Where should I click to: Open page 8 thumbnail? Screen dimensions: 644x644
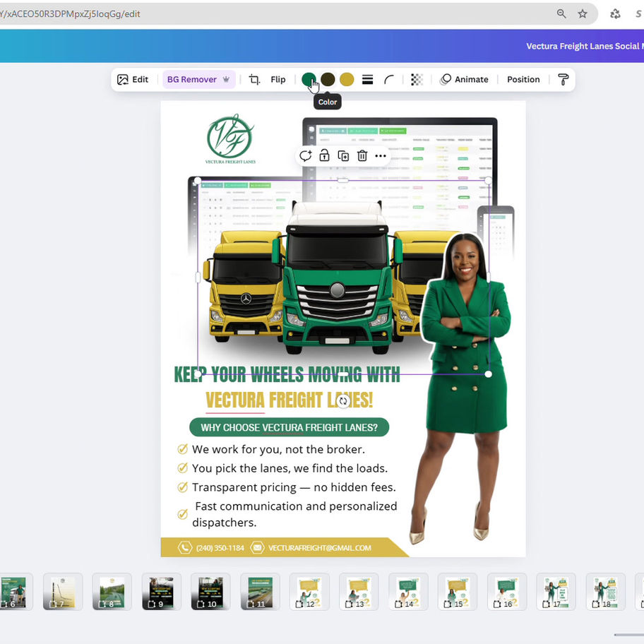pos(112,592)
